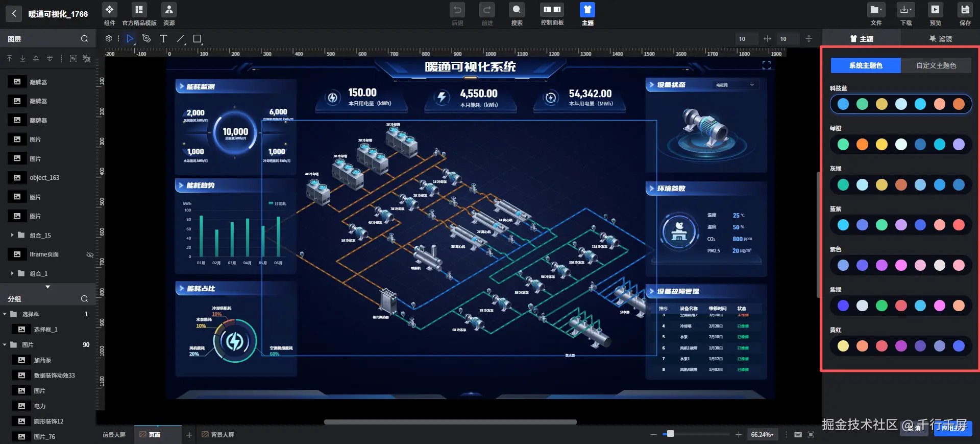Choose the 蓝紫 theme palette
The image size is (980, 444).
(x=901, y=225)
